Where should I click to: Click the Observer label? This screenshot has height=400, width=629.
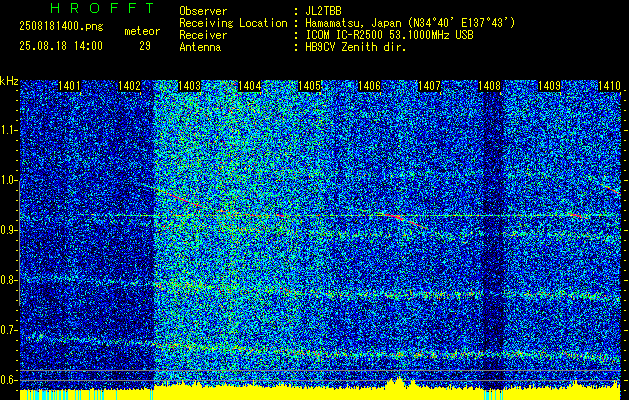tap(203, 11)
